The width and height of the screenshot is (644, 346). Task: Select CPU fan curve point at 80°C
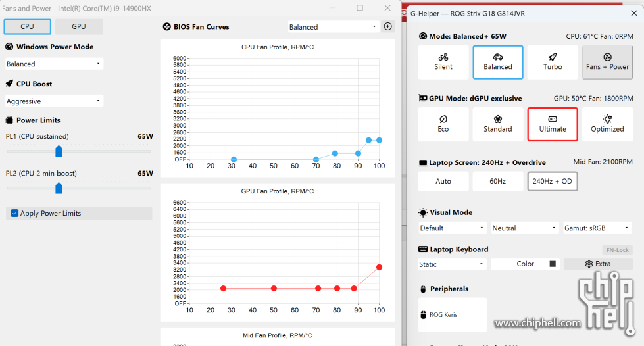coord(335,153)
